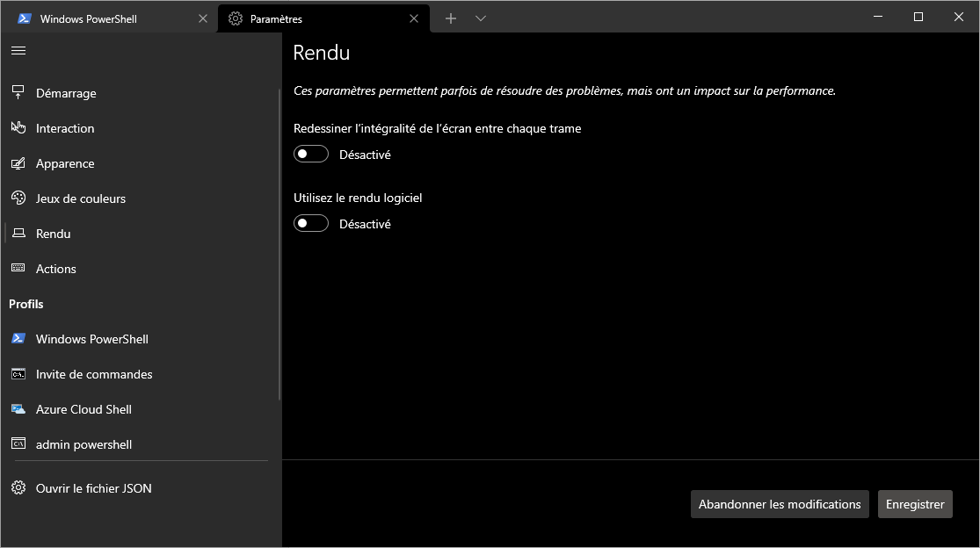Click the Invite de commandes profile icon

coord(18,374)
